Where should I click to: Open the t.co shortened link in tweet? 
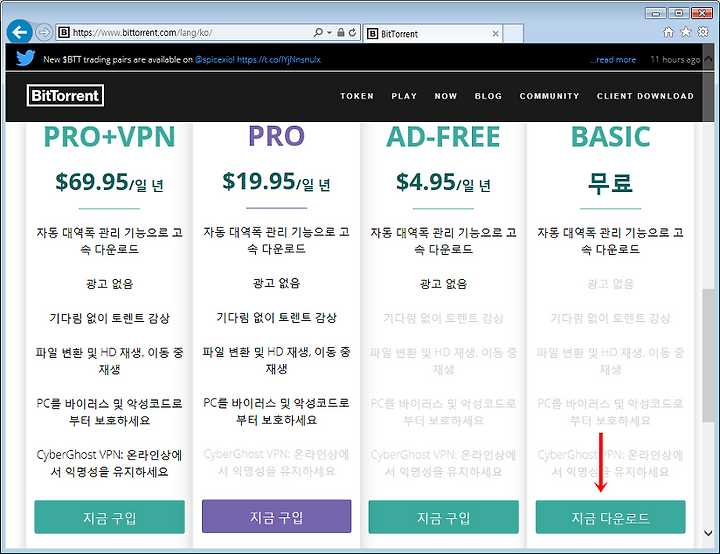point(279,60)
